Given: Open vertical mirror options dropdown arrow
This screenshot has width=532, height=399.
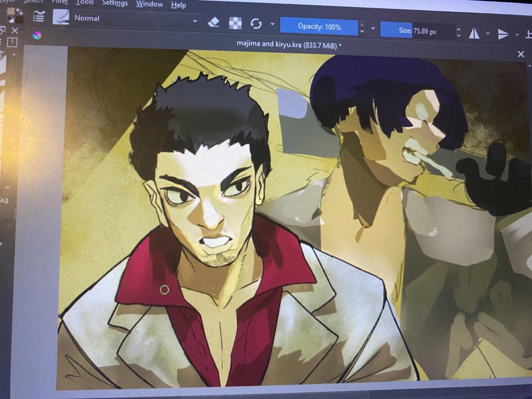Looking at the screenshot, I should [x=517, y=35].
